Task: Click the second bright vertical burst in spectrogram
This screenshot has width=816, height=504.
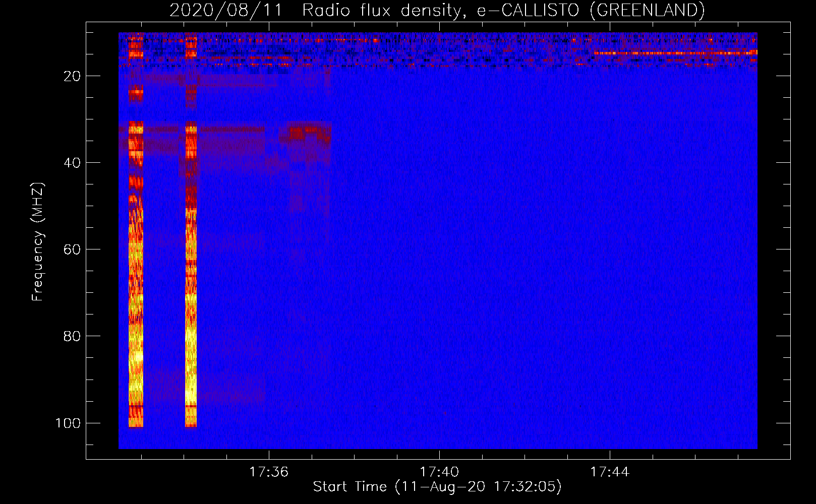Action: 191,230
